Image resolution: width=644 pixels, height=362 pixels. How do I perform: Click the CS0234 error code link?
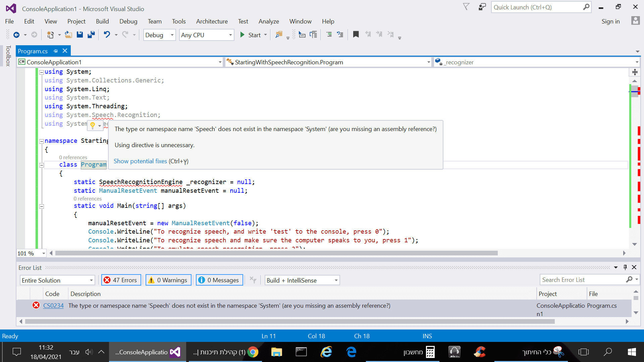tap(53, 306)
